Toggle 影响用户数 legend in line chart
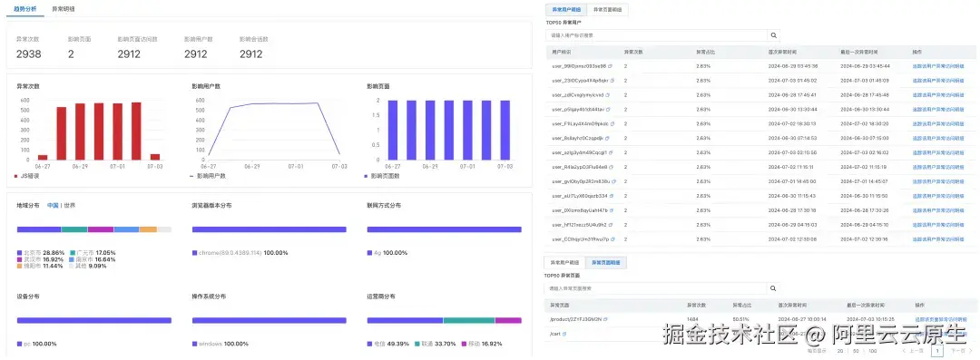The image size is (980, 360). (x=208, y=176)
